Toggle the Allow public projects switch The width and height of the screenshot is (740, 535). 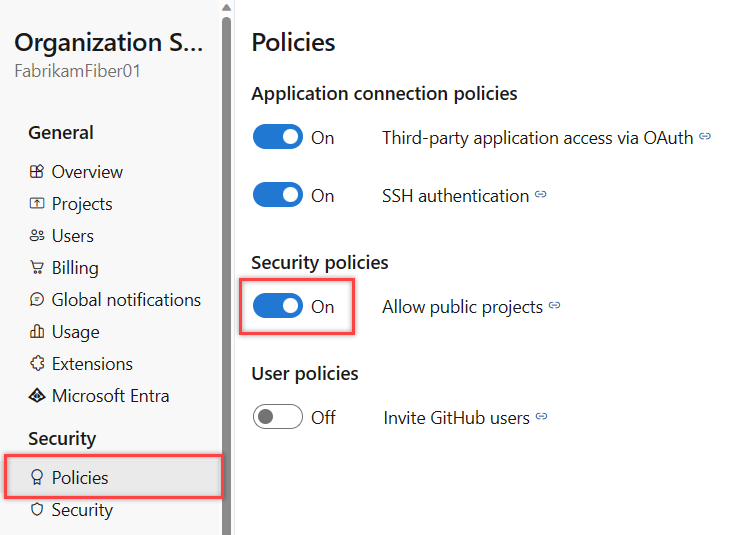277,307
